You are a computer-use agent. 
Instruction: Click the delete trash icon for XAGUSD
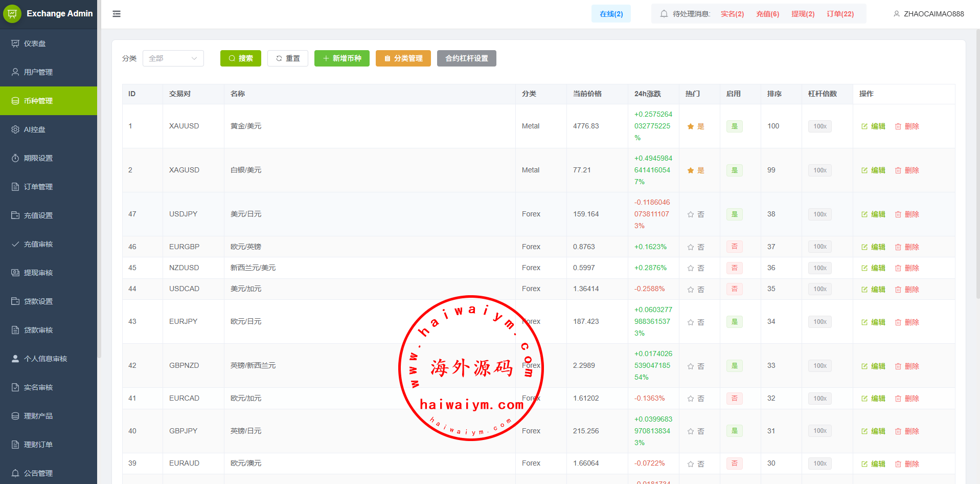tap(898, 170)
